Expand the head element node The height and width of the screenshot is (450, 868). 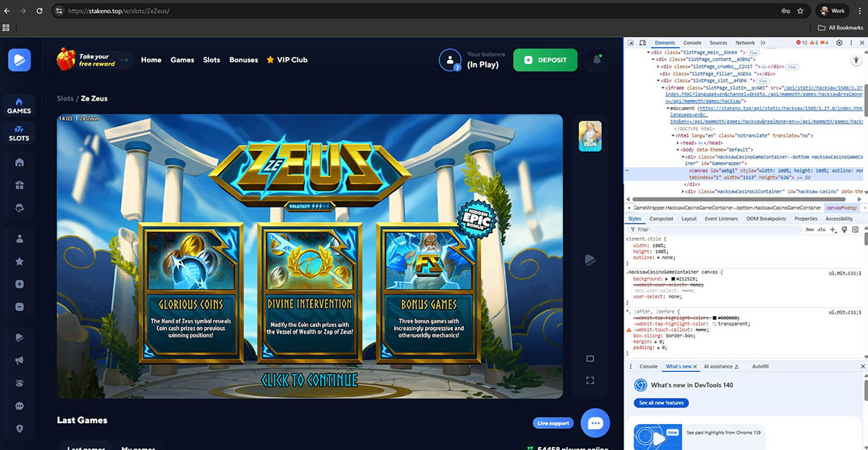[679, 143]
